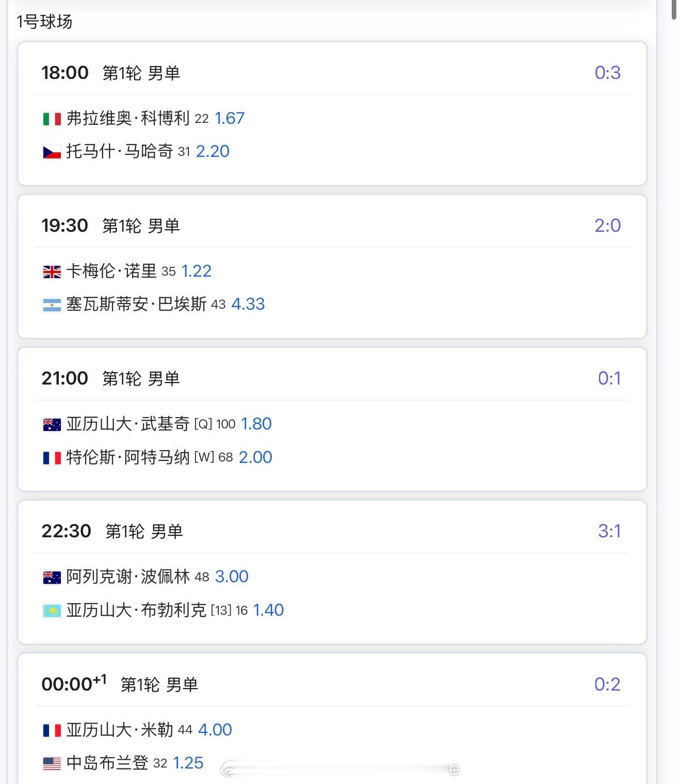Select odds 4.33 for 巴埃斯
This screenshot has width=681, height=784.
(x=248, y=304)
